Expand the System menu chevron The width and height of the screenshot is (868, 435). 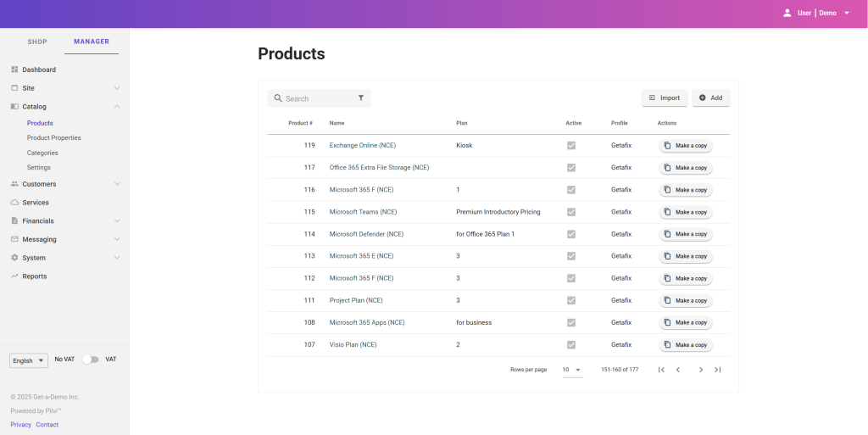click(x=117, y=258)
